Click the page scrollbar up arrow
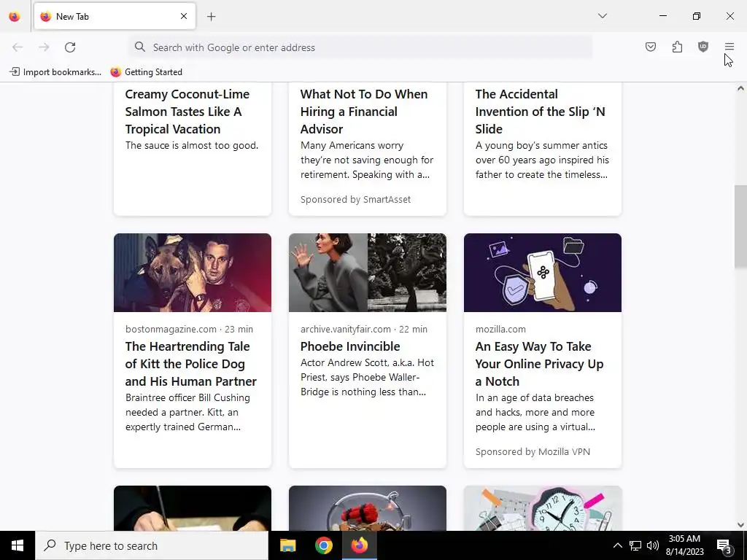 point(740,88)
